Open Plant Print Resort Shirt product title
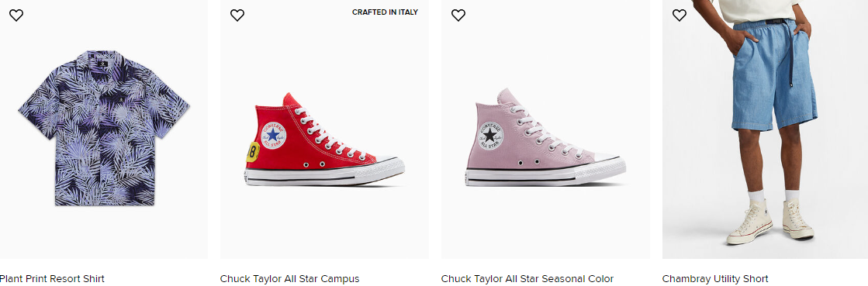This screenshot has height=286, width=868. pyautogui.click(x=51, y=279)
